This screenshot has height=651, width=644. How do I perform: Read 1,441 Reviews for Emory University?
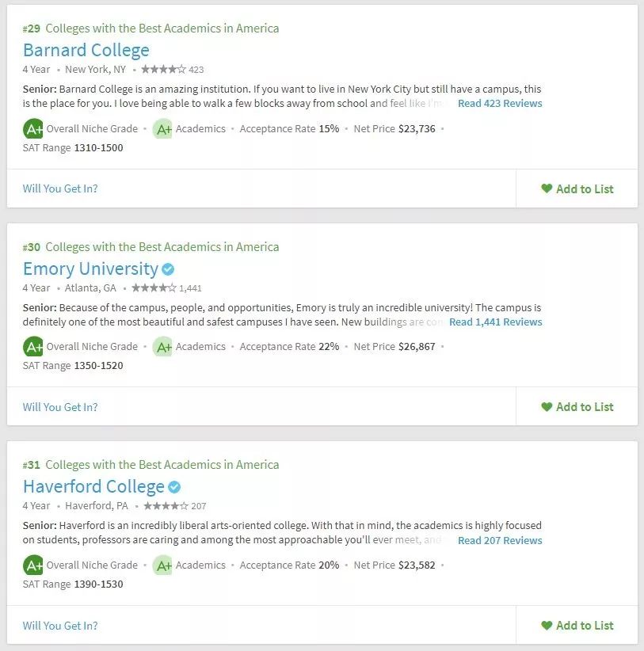coord(496,322)
